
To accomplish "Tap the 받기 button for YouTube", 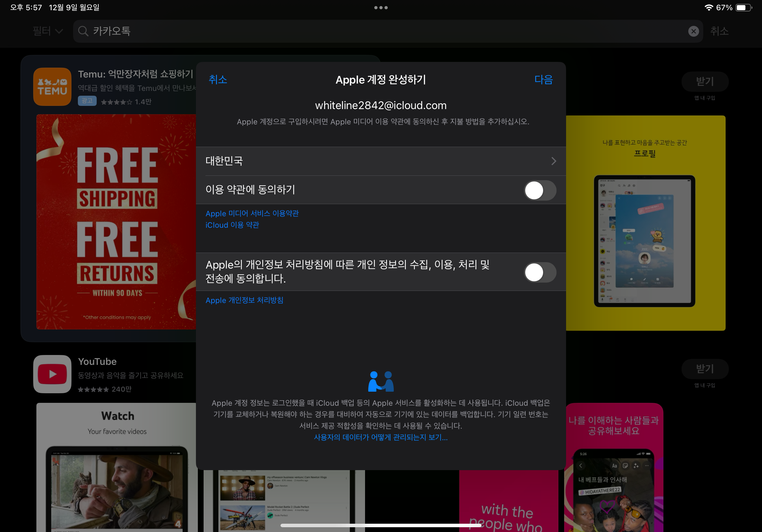I will point(705,368).
